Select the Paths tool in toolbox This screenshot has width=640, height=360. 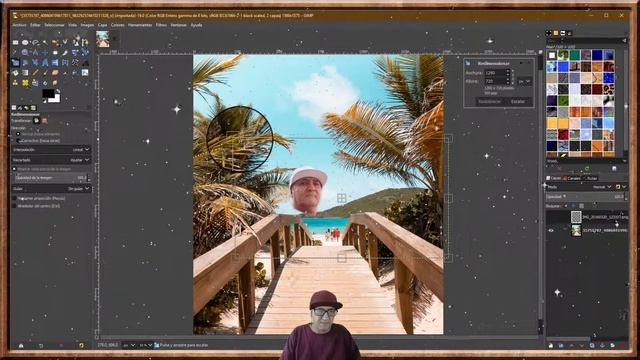coord(85,42)
